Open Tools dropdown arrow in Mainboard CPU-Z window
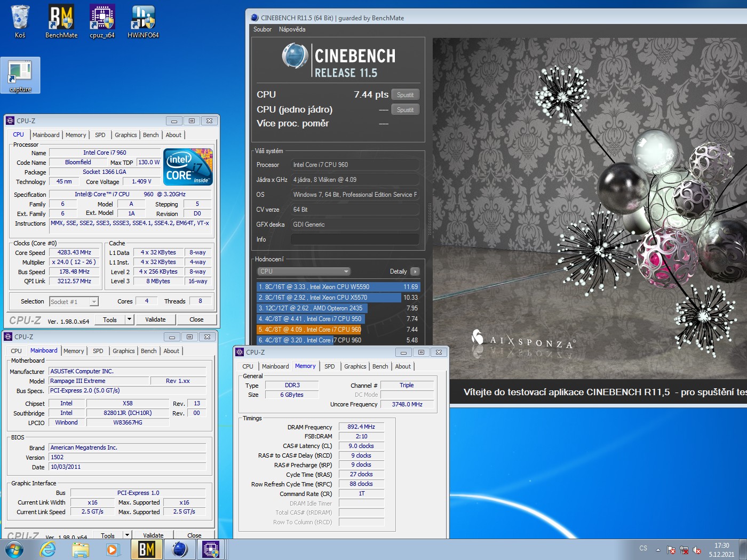Screen dimensions: 747x560 (127, 535)
